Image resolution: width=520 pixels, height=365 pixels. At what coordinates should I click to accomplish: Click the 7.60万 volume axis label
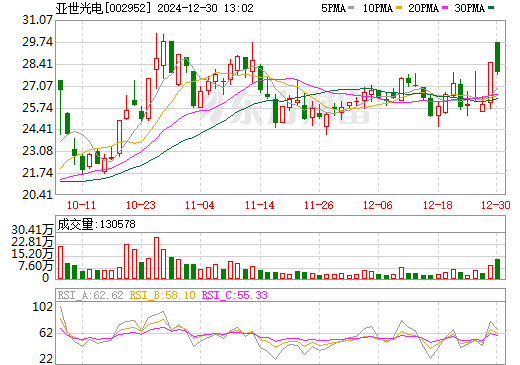point(35,266)
